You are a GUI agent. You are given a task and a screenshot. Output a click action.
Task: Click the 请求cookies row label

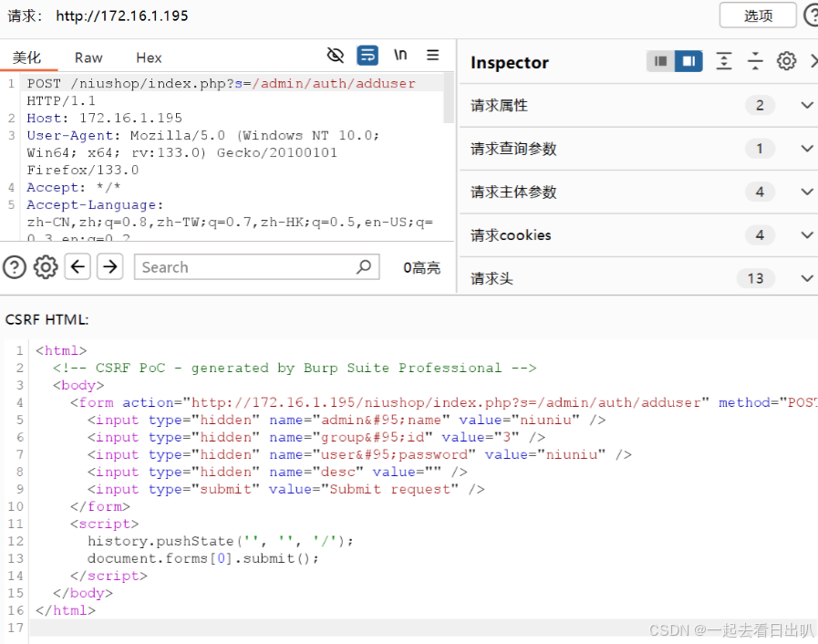511,235
